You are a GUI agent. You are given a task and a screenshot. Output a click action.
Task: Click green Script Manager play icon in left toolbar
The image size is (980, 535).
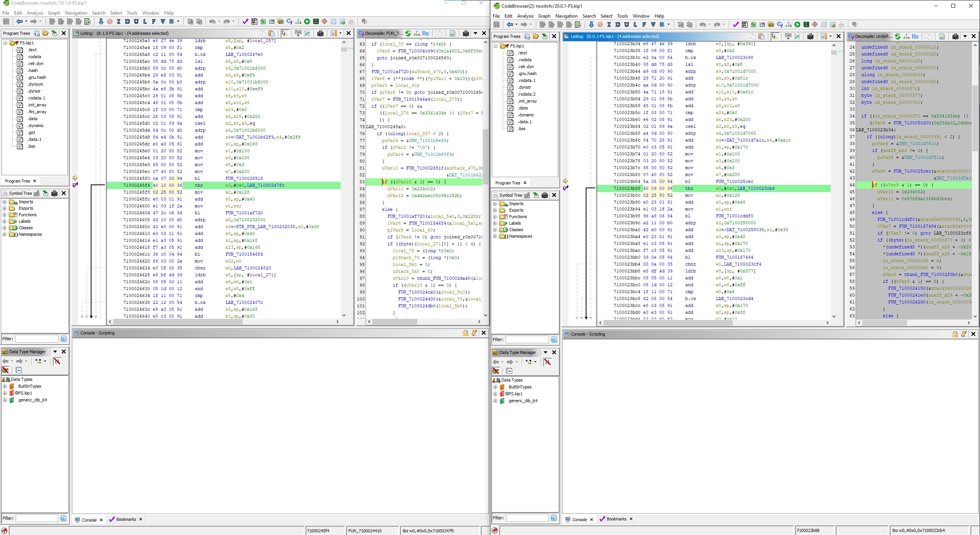click(307, 21)
